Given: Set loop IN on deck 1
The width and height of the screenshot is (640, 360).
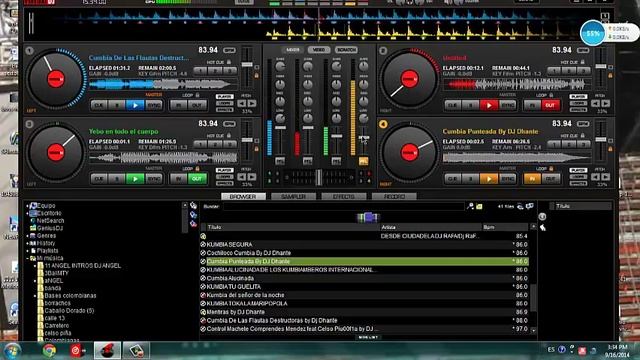Looking at the screenshot, I should (x=178, y=105).
